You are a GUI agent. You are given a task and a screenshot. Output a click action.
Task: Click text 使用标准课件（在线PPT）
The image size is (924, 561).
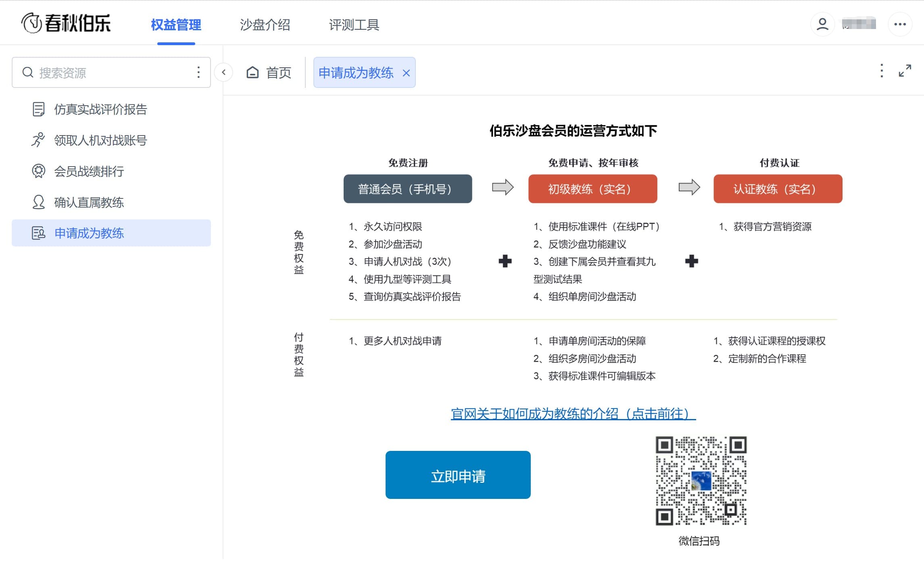(604, 227)
